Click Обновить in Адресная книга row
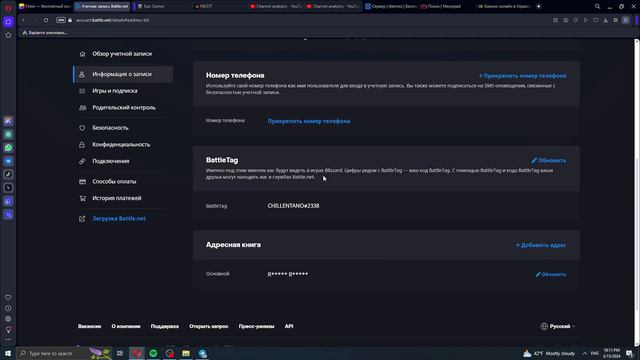640x360 pixels. 551,274
